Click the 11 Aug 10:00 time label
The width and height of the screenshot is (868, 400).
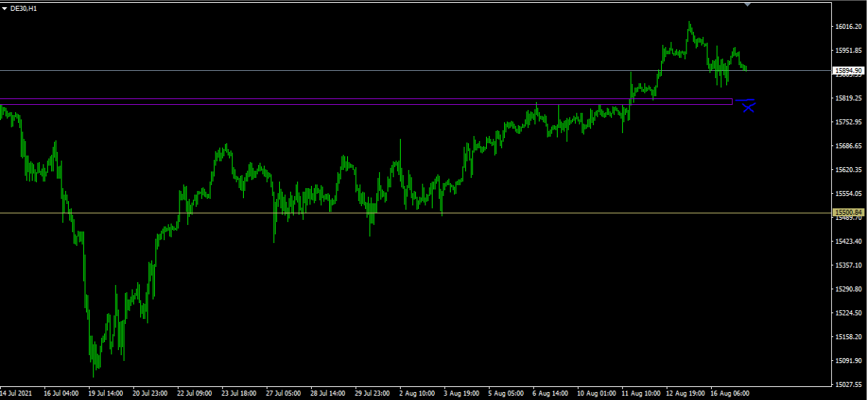[x=642, y=394]
